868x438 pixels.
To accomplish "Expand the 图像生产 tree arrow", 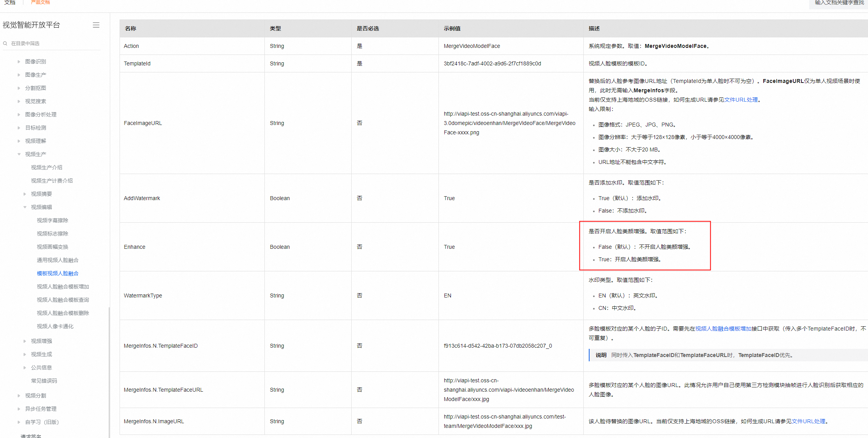I will tap(19, 75).
